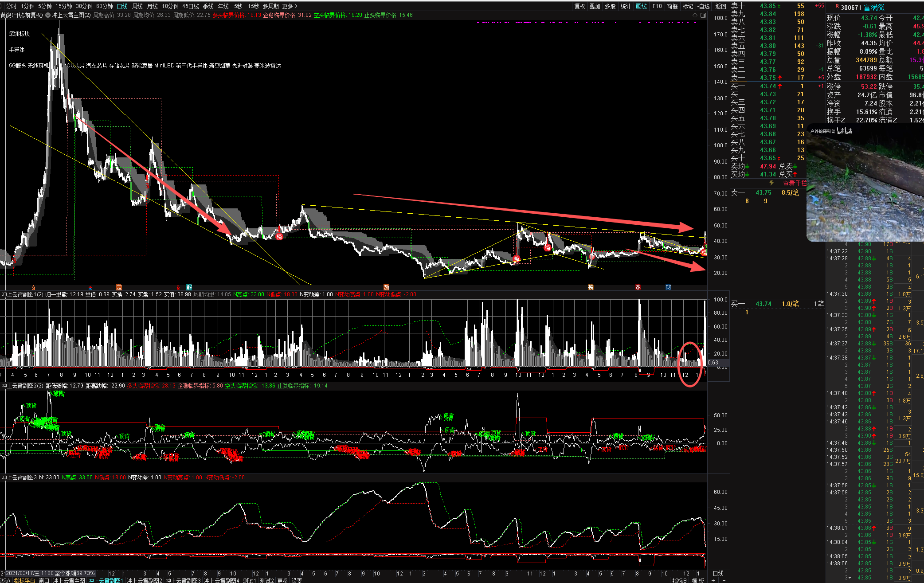Toggle 复权 price adjustment
Screen dimensions: 924x583
coord(579,6)
